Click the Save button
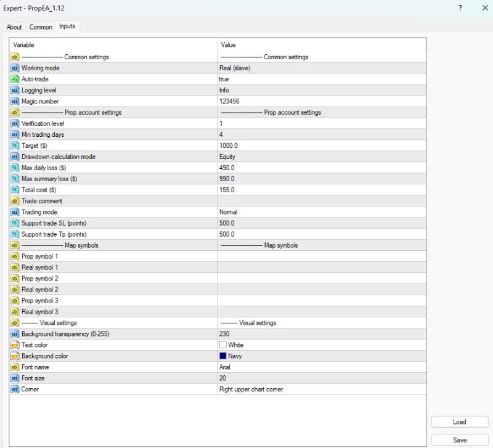Image resolution: width=493 pixels, height=448 pixels. point(459,440)
